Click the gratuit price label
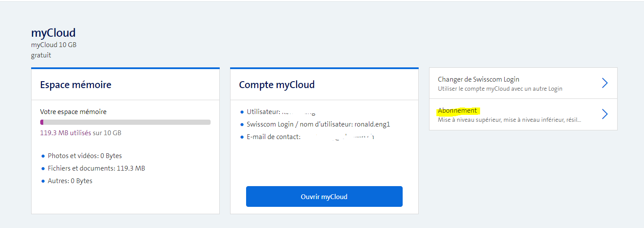 click(41, 55)
